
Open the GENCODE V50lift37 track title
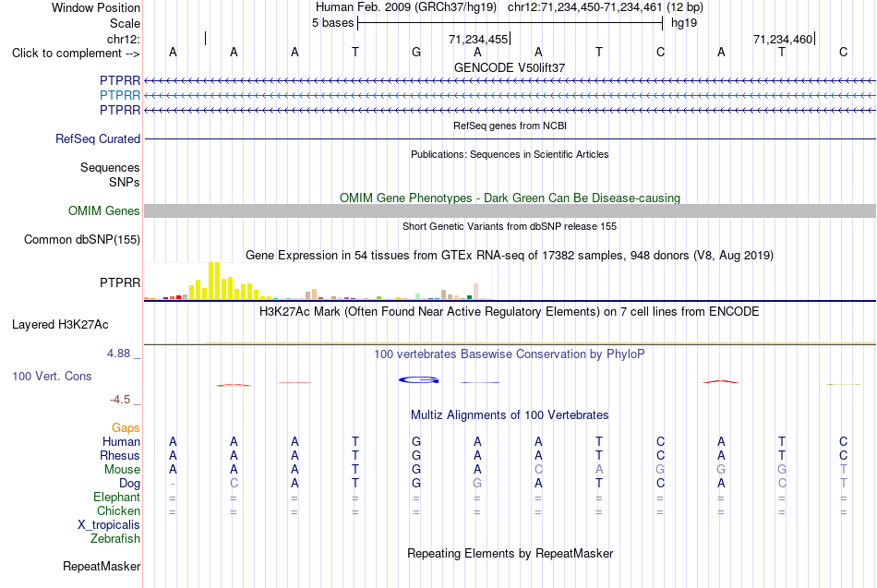click(x=510, y=67)
